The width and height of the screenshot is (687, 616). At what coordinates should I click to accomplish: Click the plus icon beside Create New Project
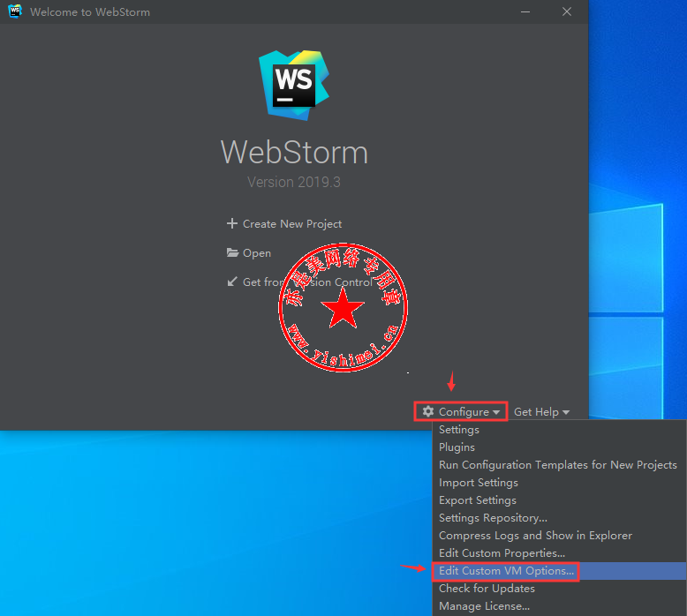click(x=231, y=223)
